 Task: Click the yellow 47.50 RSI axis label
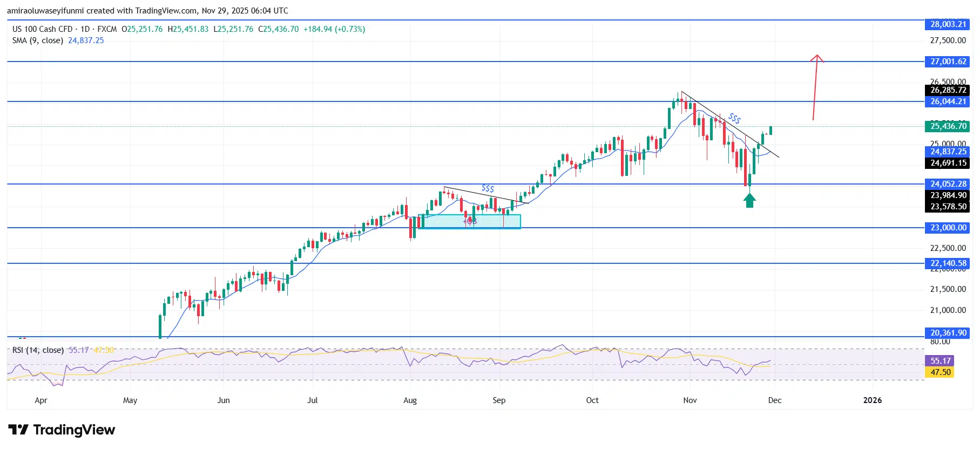pyautogui.click(x=940, y=372)
